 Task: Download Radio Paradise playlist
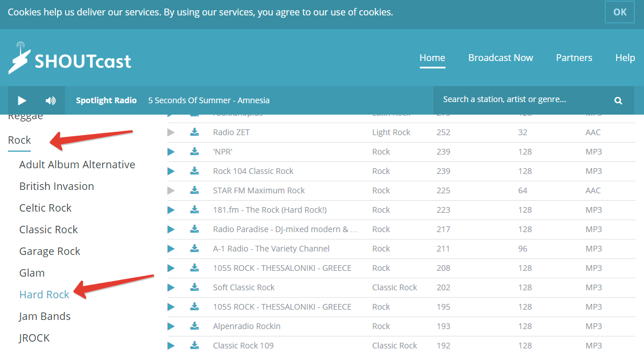pos(195,229)
